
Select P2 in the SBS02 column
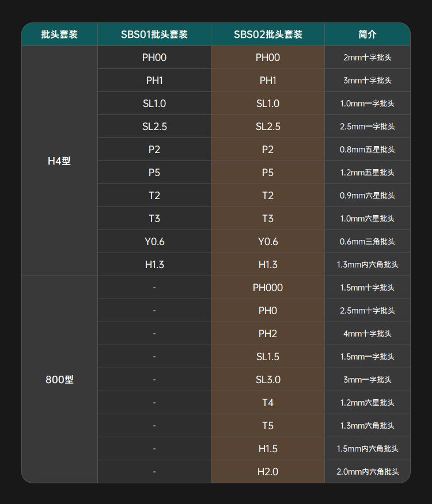(x=268, y=150)
